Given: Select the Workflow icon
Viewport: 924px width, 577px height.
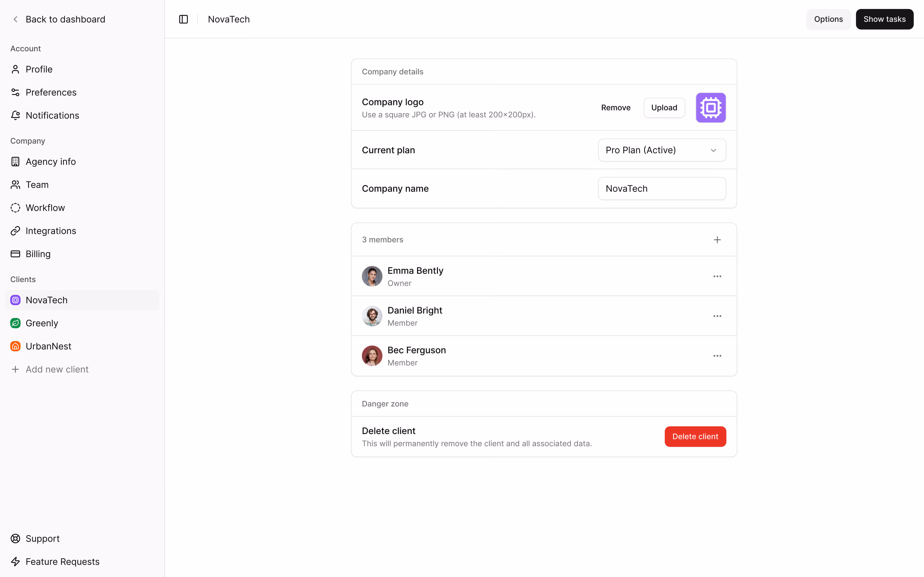Looking at the screenshot, I should pyautogui.click(x=15, y=208).
